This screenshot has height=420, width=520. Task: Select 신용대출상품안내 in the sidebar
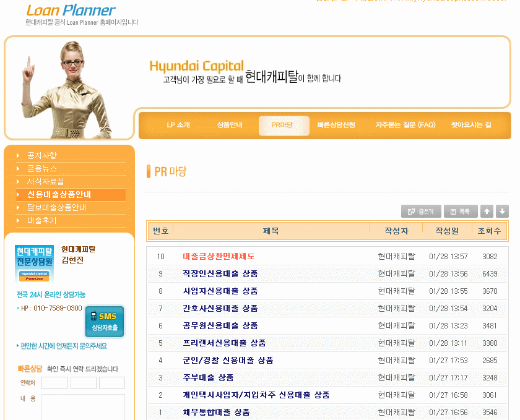(59, 194)
